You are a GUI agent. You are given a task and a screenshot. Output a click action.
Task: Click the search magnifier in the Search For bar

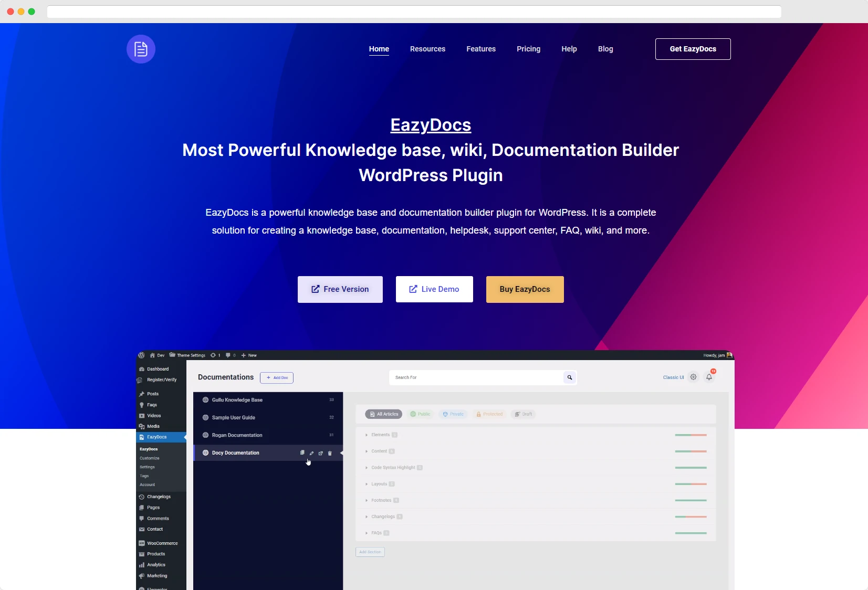[569, 377]
